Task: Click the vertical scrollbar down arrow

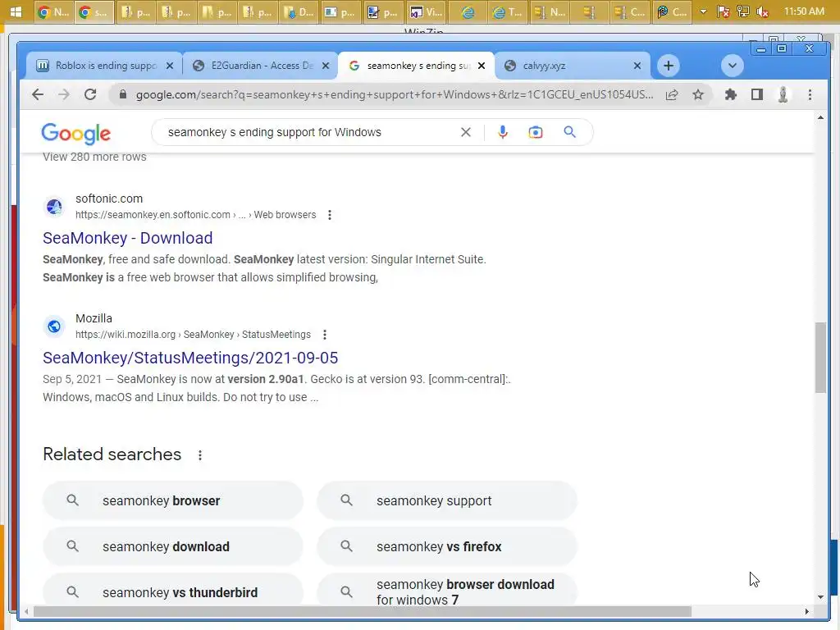Action: point(820,597)
